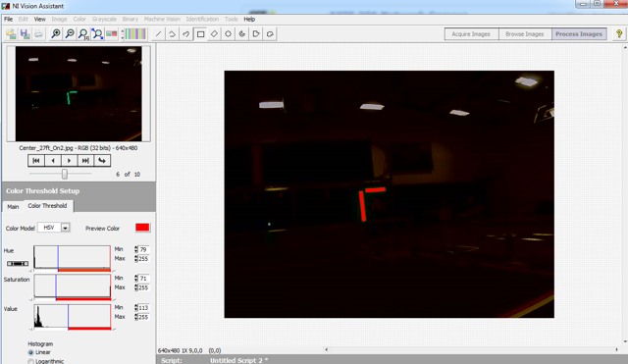Click the Saturation histogram range bar
This screenshot has width=628, height=364.
[x=83, y=299]
